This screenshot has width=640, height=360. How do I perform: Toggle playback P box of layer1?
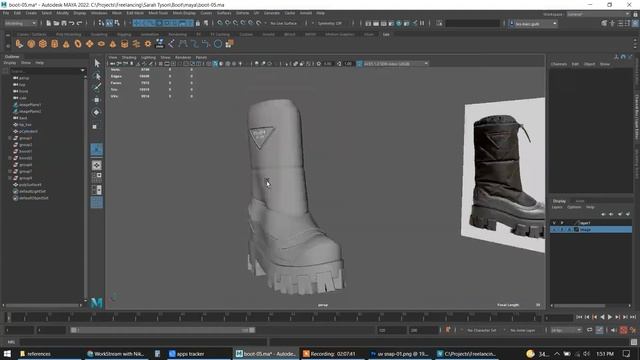[562, 223]
